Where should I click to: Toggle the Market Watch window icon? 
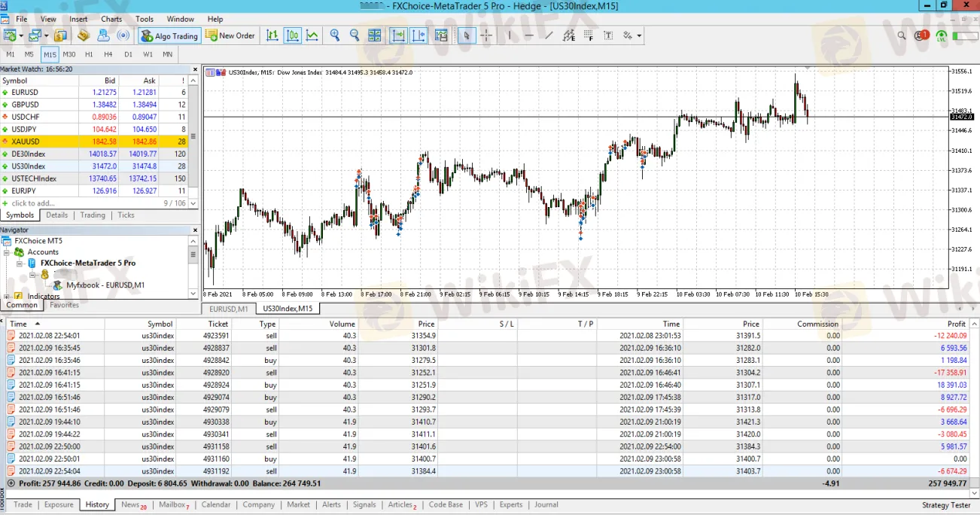click(60, 35)
